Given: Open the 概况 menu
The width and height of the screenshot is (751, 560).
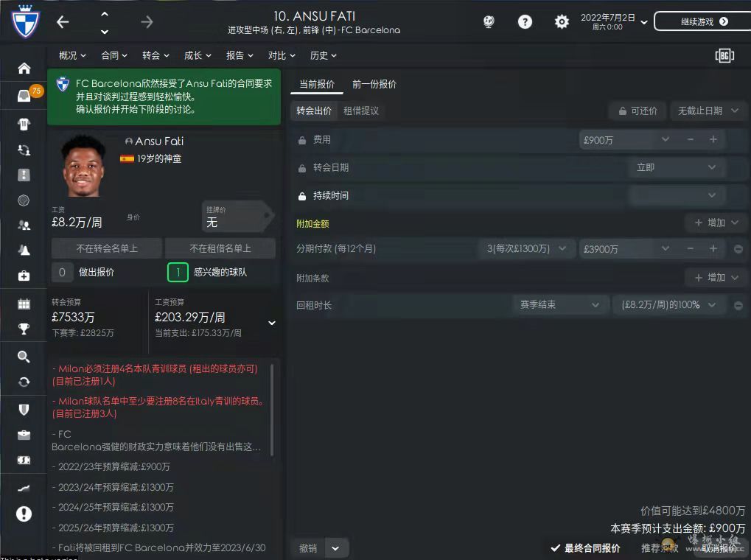Looking at the screenshot, I should (x=72, y=55).
